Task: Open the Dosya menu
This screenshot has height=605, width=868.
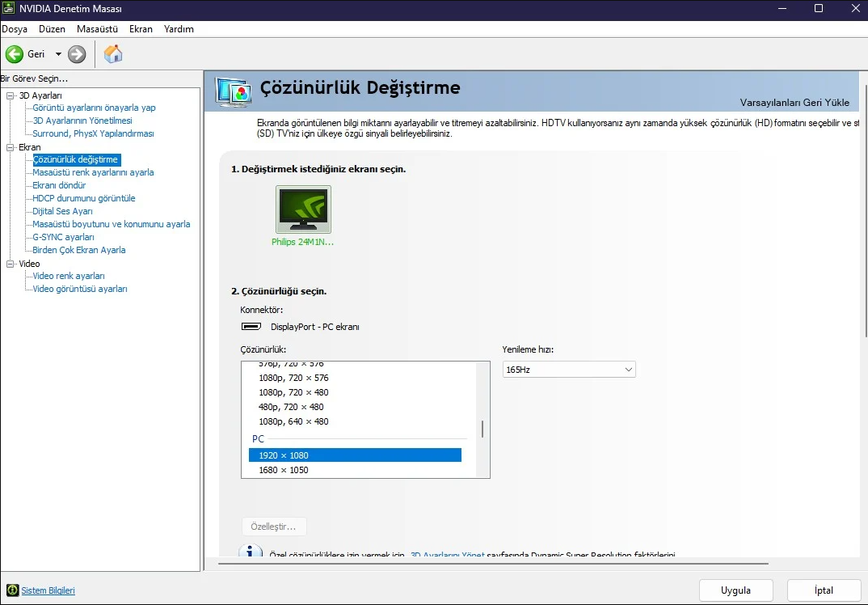Action: pyautogui.click(x=15, y=29)
